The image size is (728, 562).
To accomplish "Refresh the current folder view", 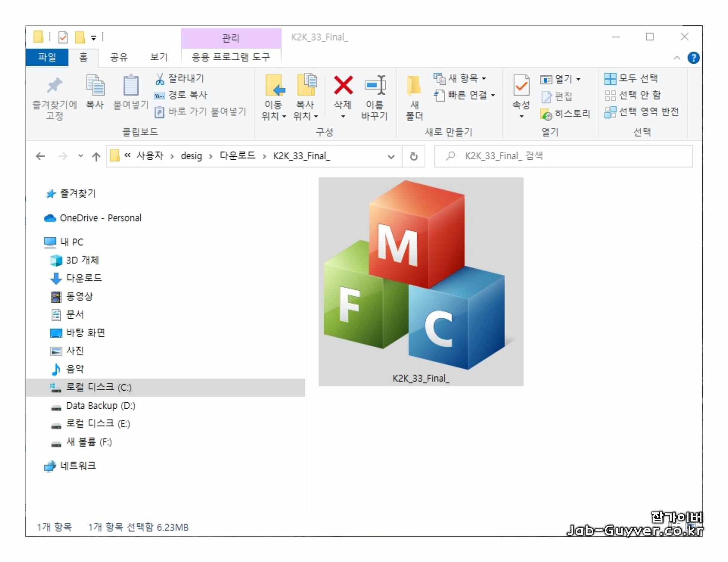I will pyautogui.click(x=413, y=157).
